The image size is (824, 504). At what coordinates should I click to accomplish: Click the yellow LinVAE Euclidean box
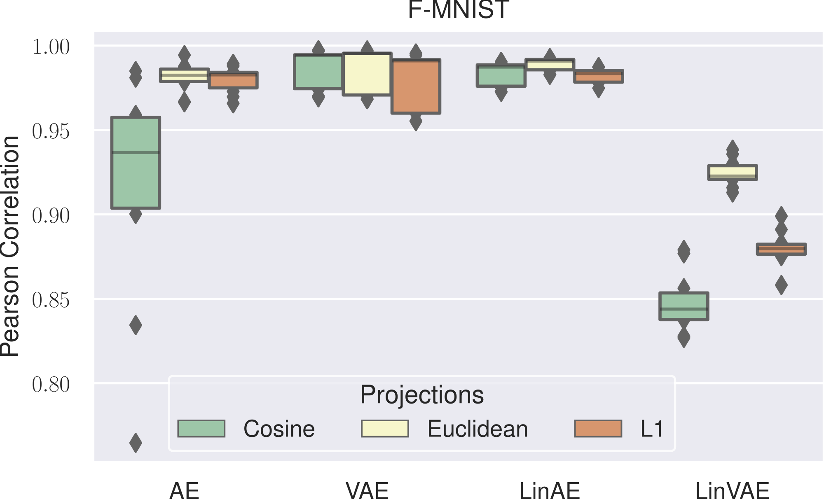(733, 172)
